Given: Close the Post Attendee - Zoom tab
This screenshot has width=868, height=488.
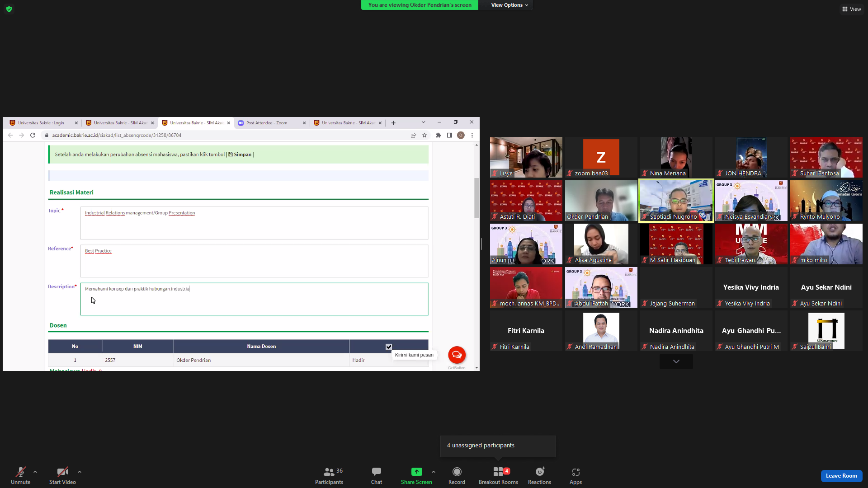Looking at the screenshot, I should pyautogui.click(x=304, y=123).
